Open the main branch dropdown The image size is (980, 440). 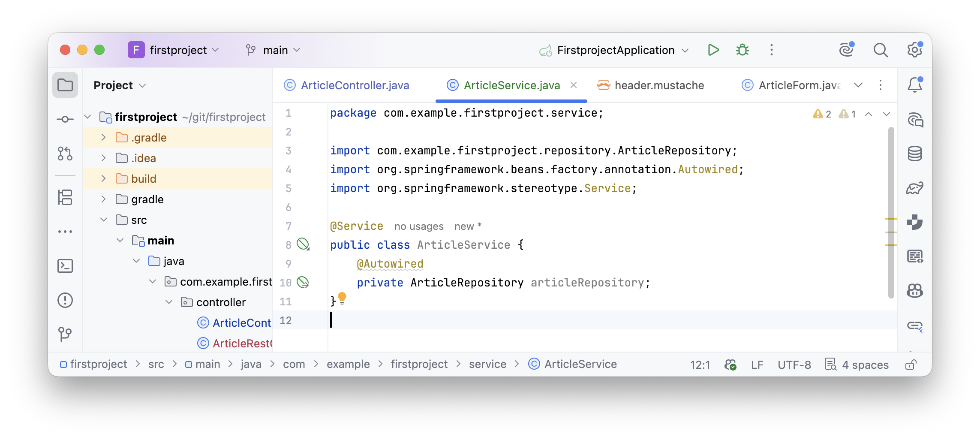pos(273,50)
